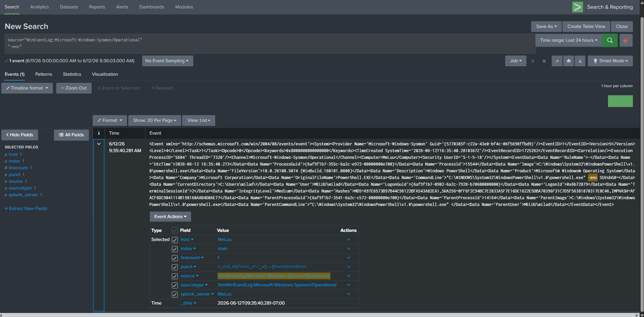Screen dimensions: 644x317
Task: Open the View: List dropdown
Action: click(199, 120)
